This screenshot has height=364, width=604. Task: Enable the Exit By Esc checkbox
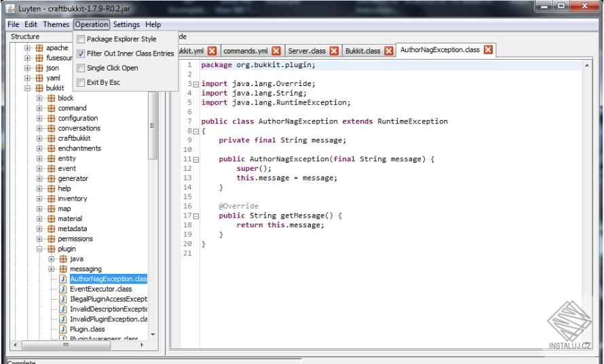pyautogui.click(x=81, y=83)
